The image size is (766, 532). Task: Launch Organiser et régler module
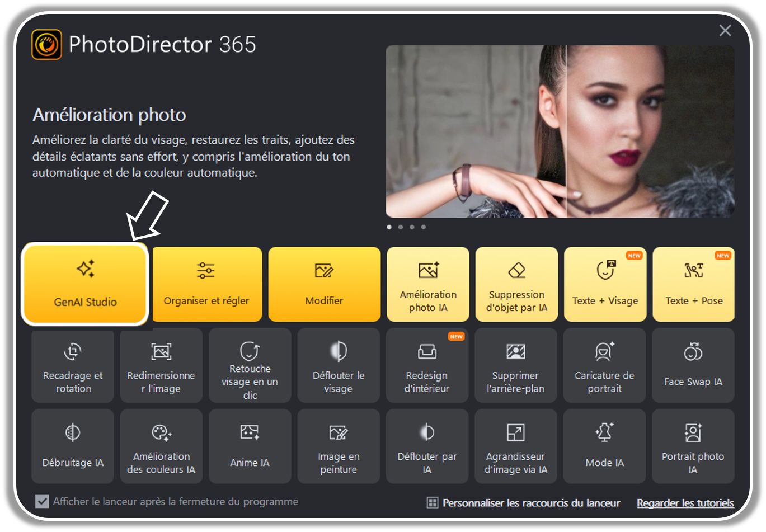(206, 284)
